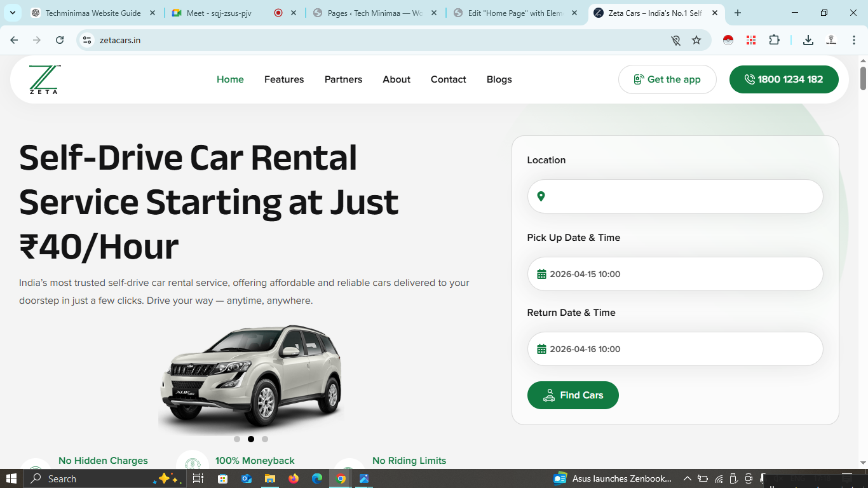This screenshot has width=868, height=488.
Task: Open Chrome three-dot menu
Action: 854,40
